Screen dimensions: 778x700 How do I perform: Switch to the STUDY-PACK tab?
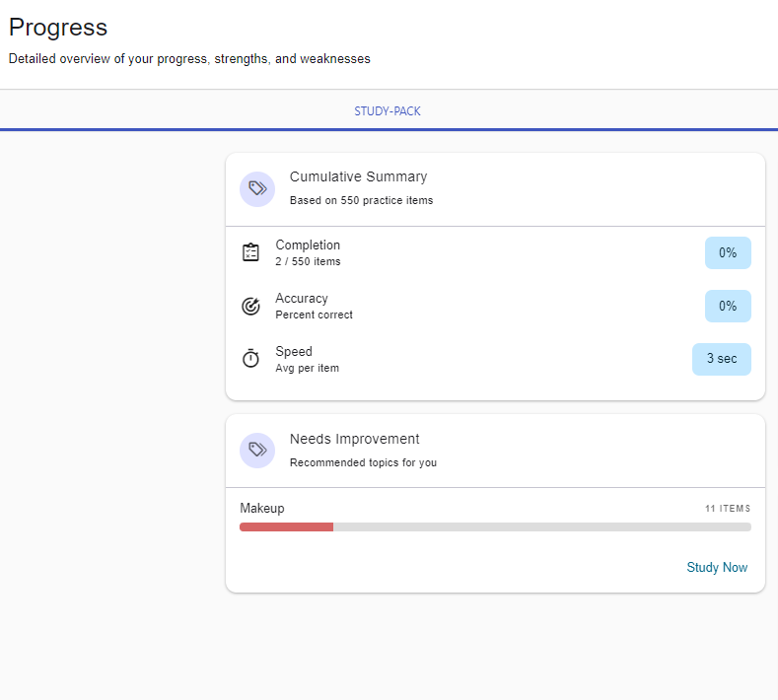(x=388, y=111)
